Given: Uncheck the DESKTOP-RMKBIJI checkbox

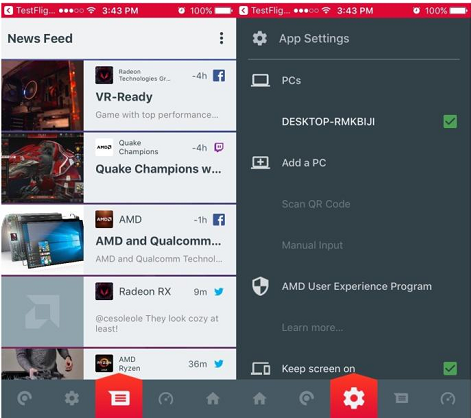Looking at the screenshot, I should 450,121.
